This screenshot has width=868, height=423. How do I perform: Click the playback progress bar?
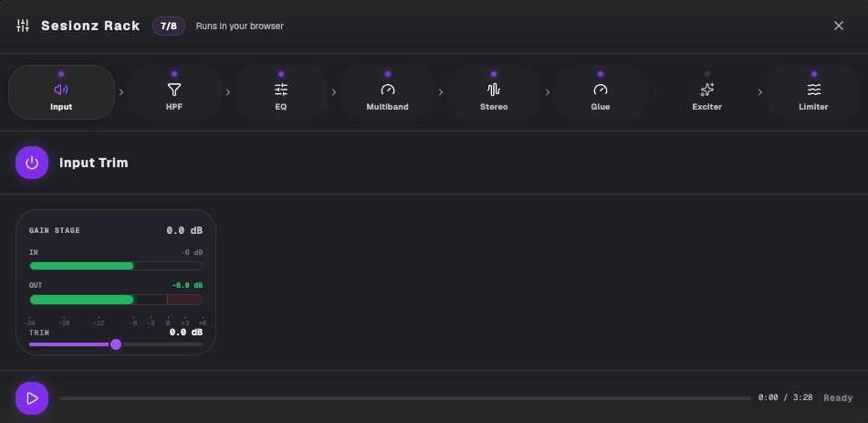coord(405,398)
